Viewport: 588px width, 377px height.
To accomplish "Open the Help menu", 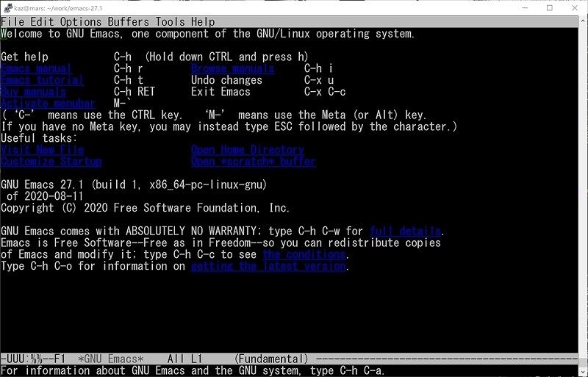I will coord(203,22).
